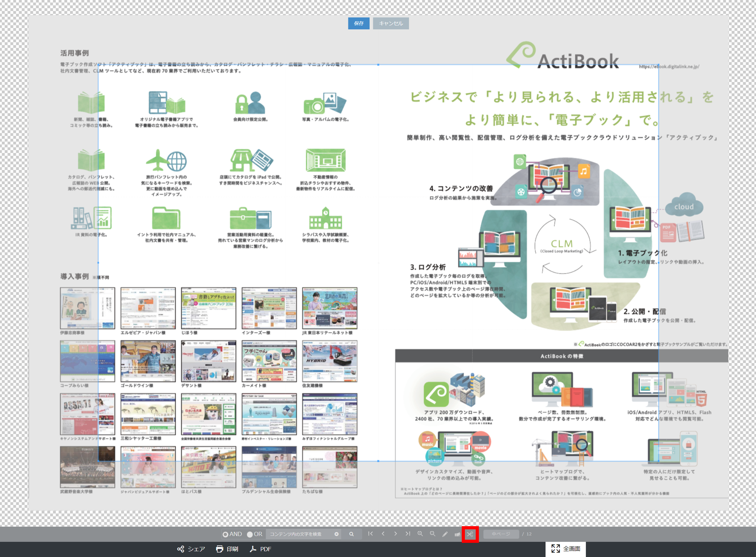Click the カーメイト様 site thumbnail
The height and width of the screenshot is (557, 756).
coord(269,361)
